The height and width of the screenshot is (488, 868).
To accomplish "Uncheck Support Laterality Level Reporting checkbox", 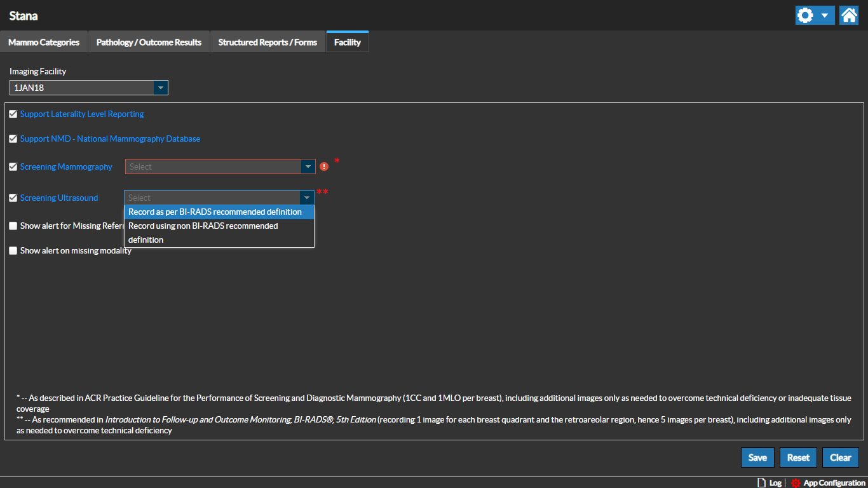I will tap(13, 114).
